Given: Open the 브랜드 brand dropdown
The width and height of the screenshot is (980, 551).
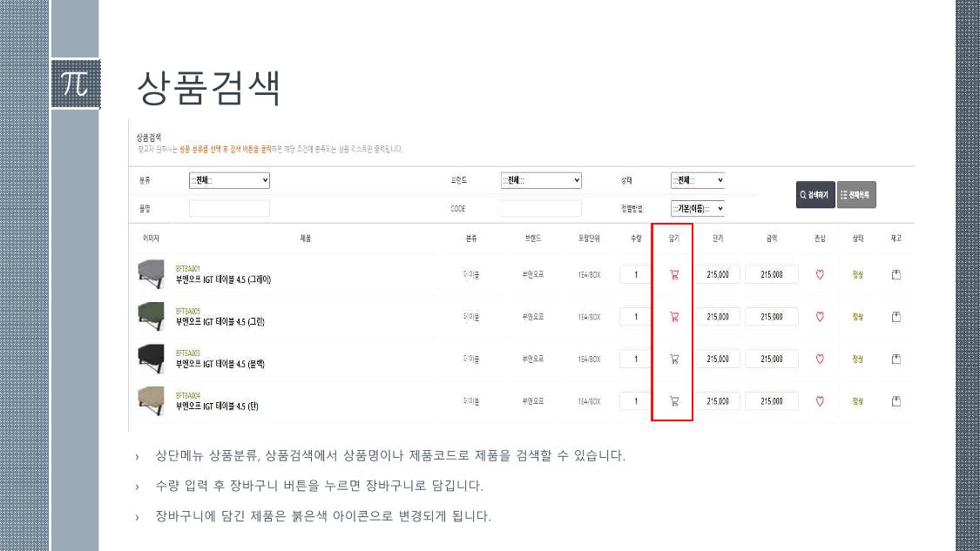Looking at the screenshot, I should click(x=541, y=180).
